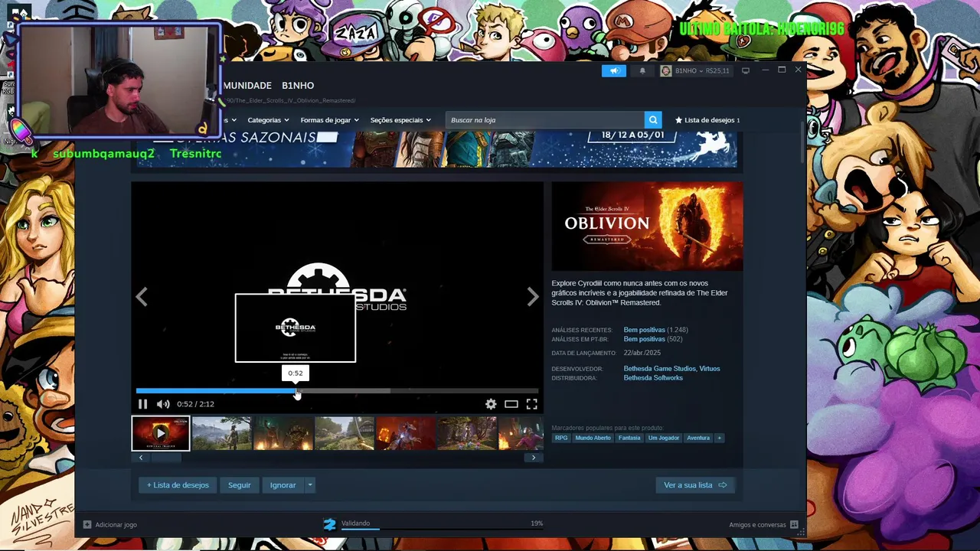
Task: Select the Fantasia tag
Action: coord(629,438)
